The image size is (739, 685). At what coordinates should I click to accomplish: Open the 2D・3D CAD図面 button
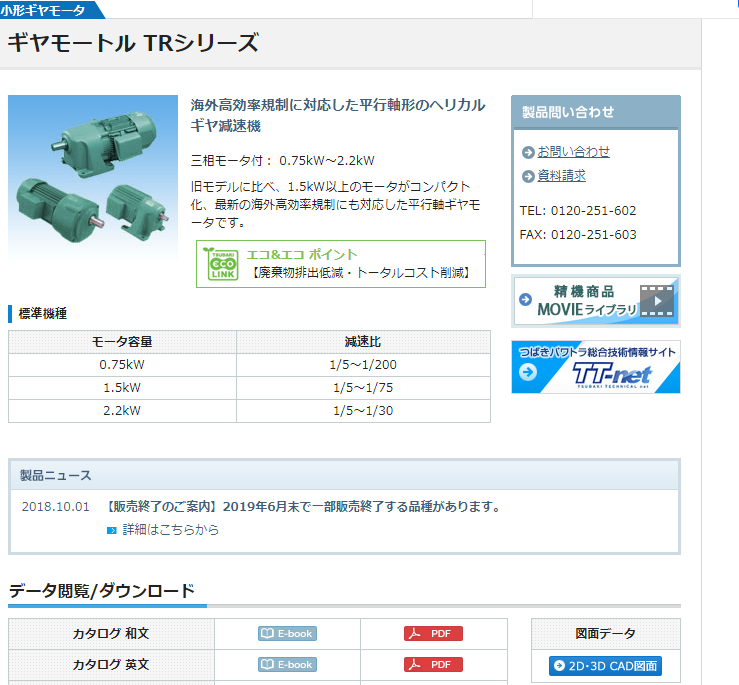pos(605,666)
